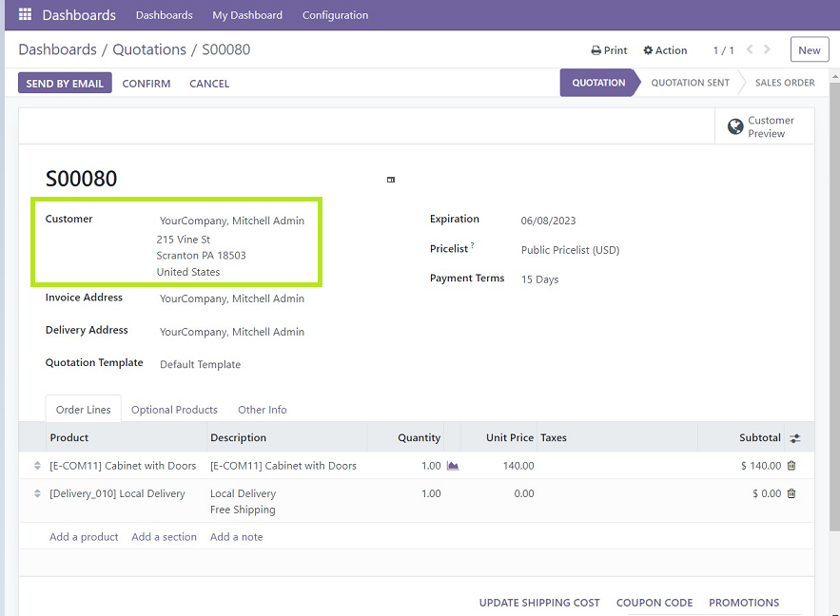Switch to the Other Info tab
840x616 pixels.
262,410
